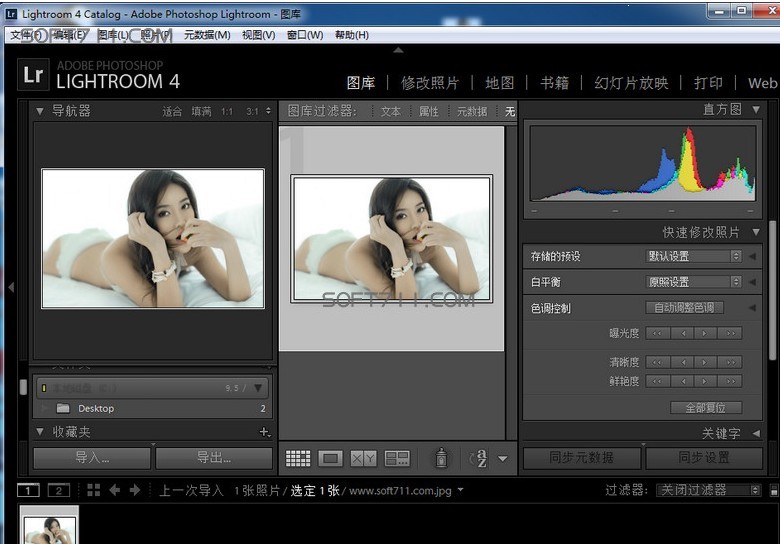The height and width of the screenshot is (544, 780).
Task: Switch to Grid view in toolbar
Action: tap(298, 458)
